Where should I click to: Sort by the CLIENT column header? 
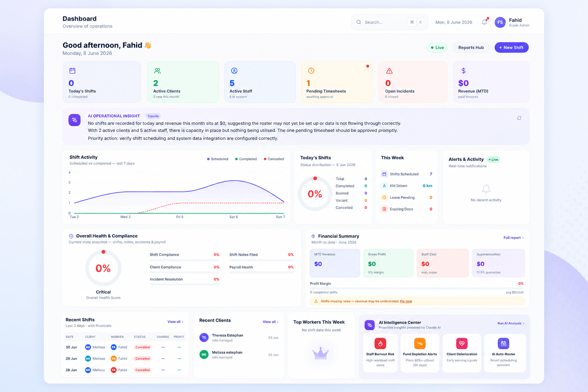click(x=90, y=337)
